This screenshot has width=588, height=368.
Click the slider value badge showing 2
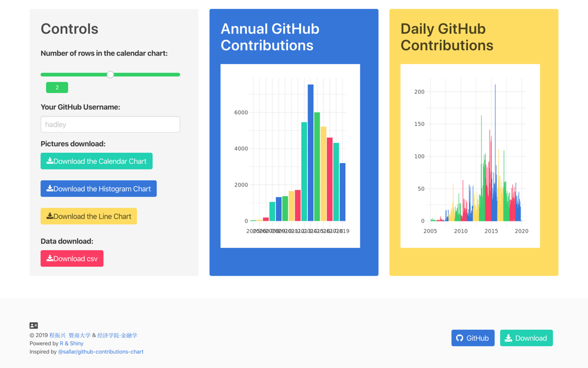coord(57,88)
